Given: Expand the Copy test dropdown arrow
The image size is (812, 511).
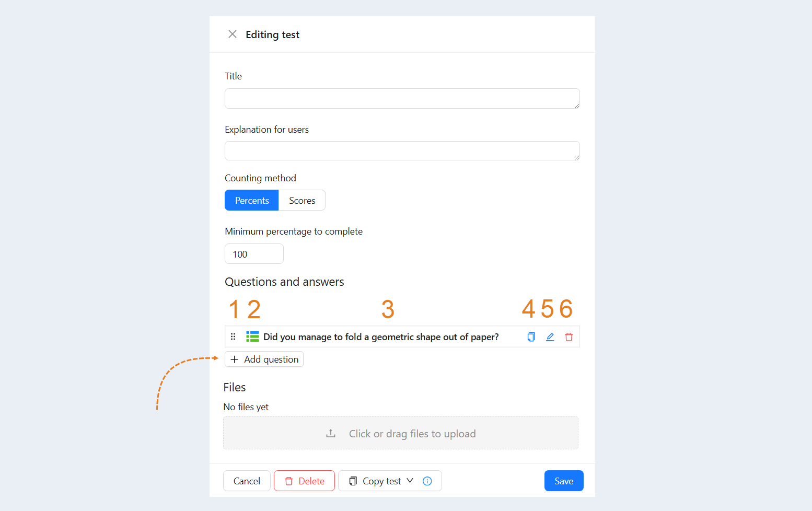Looking at the screenshot, I should (410, 481).
